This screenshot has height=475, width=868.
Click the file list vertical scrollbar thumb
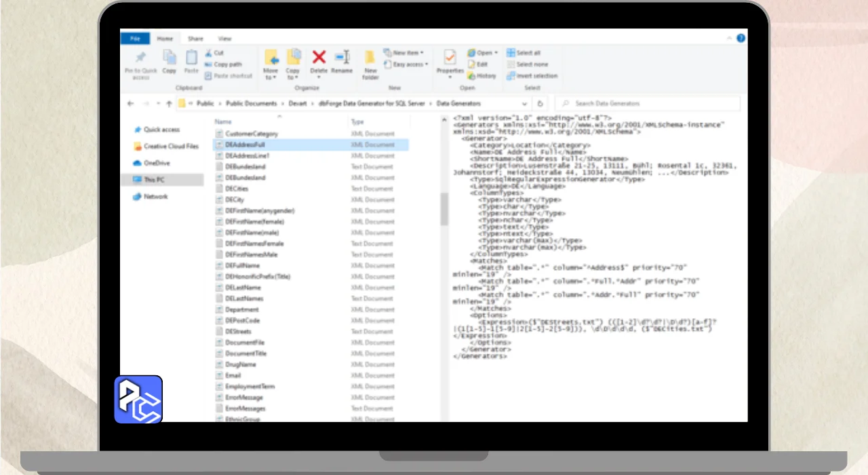coord(444,209)
